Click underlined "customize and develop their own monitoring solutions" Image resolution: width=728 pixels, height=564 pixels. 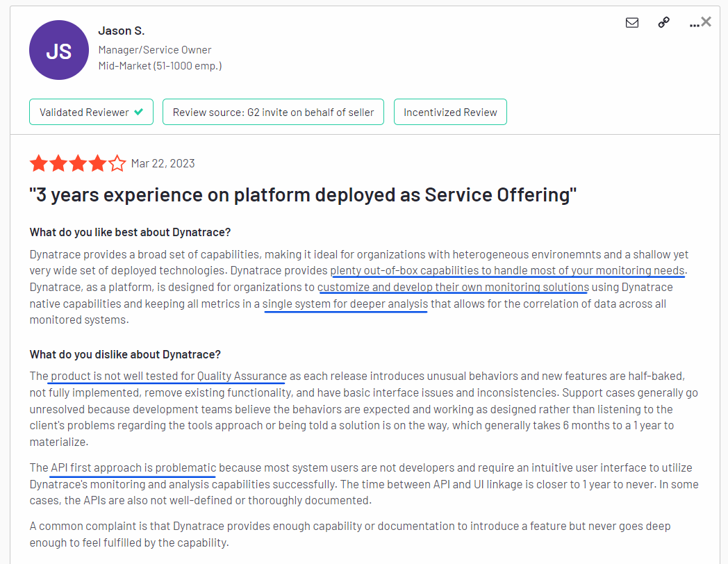pyautogui.click(x=453, y=288)
